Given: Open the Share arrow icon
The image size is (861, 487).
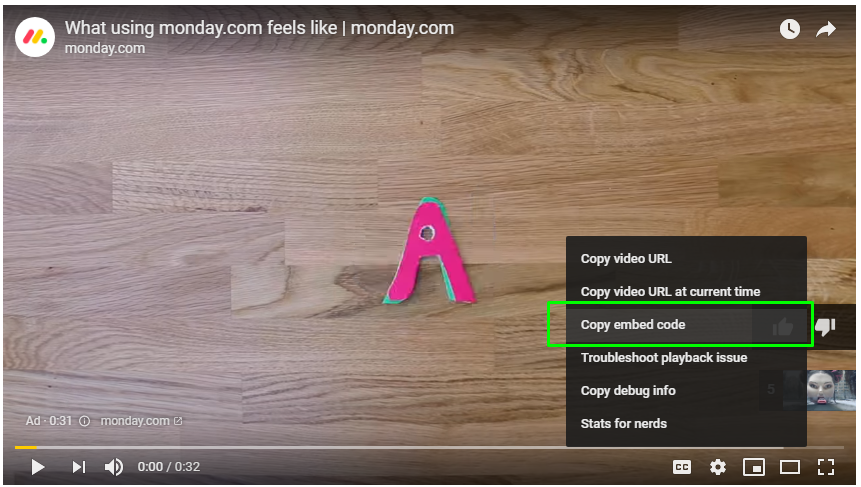Looking at the screenshot, I should pos(825,29).
